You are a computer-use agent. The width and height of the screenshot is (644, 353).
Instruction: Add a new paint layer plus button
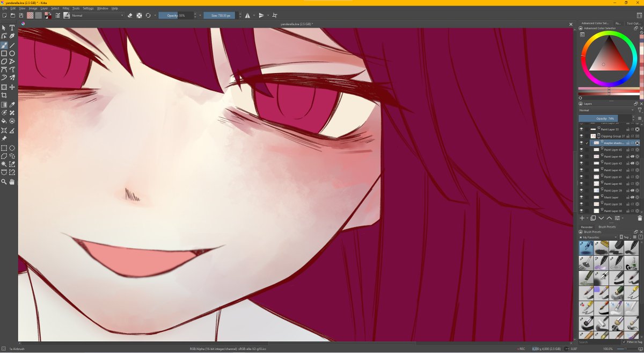point(582,218)
